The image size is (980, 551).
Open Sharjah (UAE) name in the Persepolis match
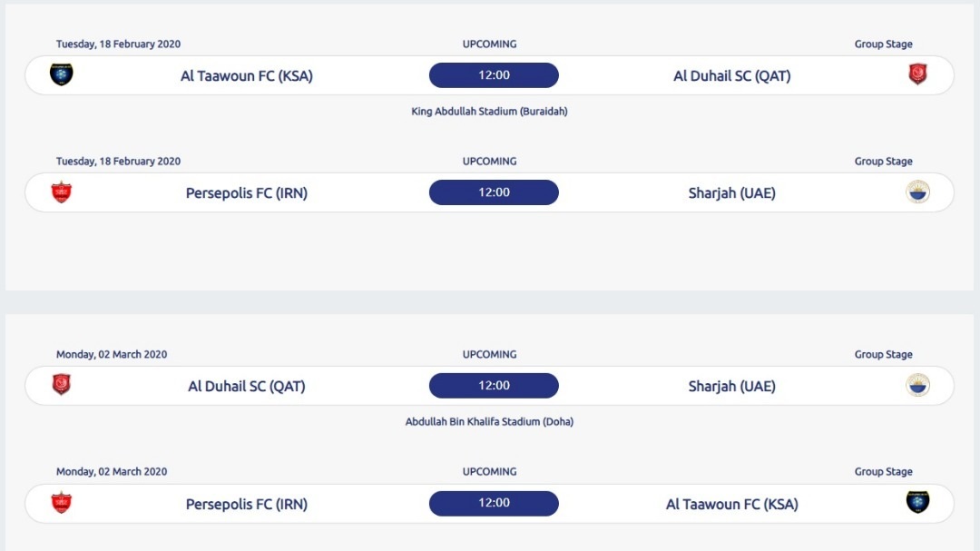731,193
